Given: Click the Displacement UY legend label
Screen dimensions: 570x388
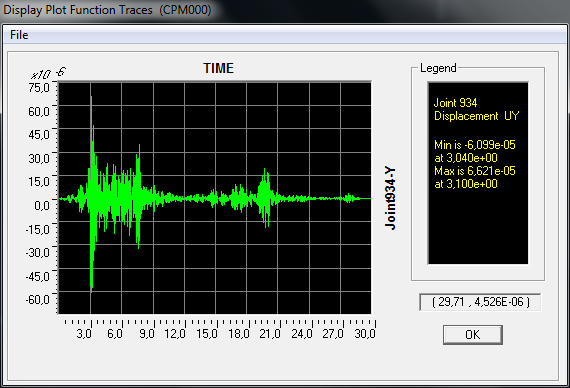Looking at the screenshot, I should coord(477,116).
